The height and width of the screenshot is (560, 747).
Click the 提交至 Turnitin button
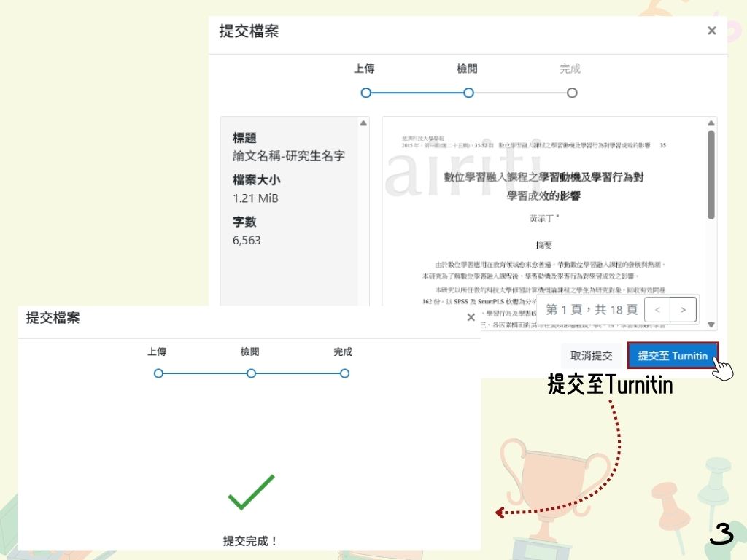(x=673, y=356)
